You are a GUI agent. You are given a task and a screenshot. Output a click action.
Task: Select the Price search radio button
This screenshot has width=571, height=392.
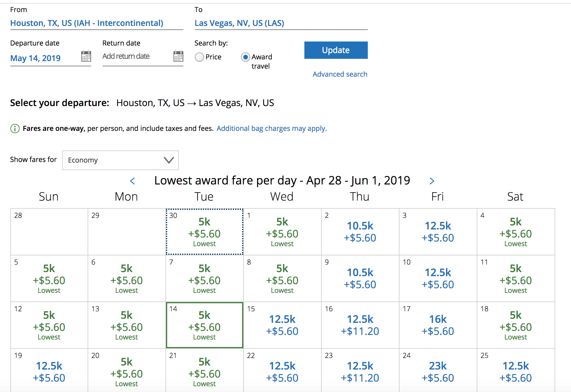[x=199, y=57]
